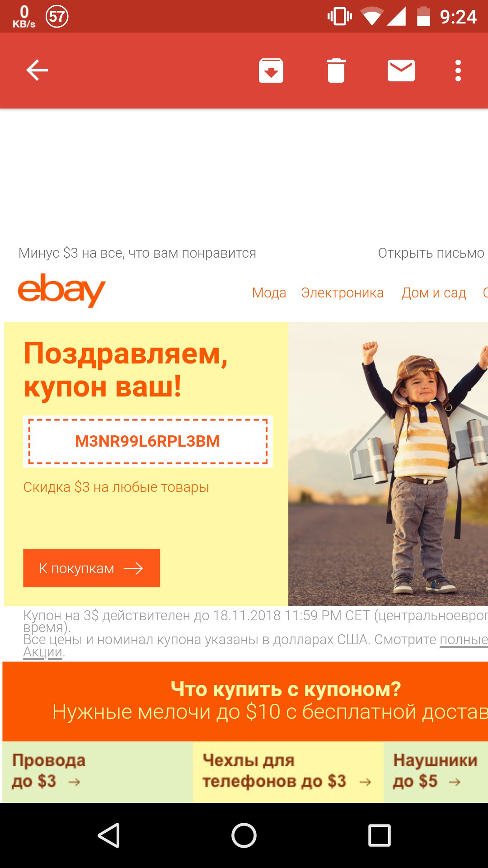Mark email as unread via envelope icon

pyautogui.click(x=401, y=71)
